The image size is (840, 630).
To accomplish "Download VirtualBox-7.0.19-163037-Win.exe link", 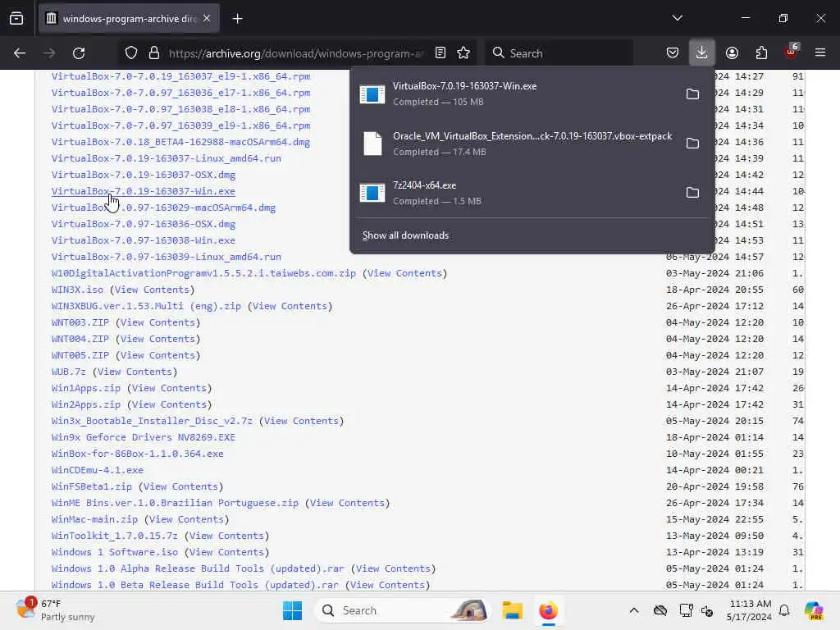I will (143, 191).
